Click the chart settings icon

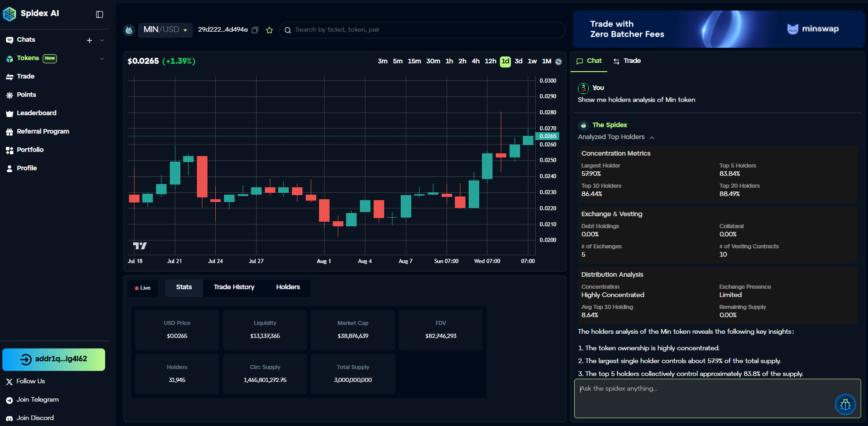pos(559,62)
